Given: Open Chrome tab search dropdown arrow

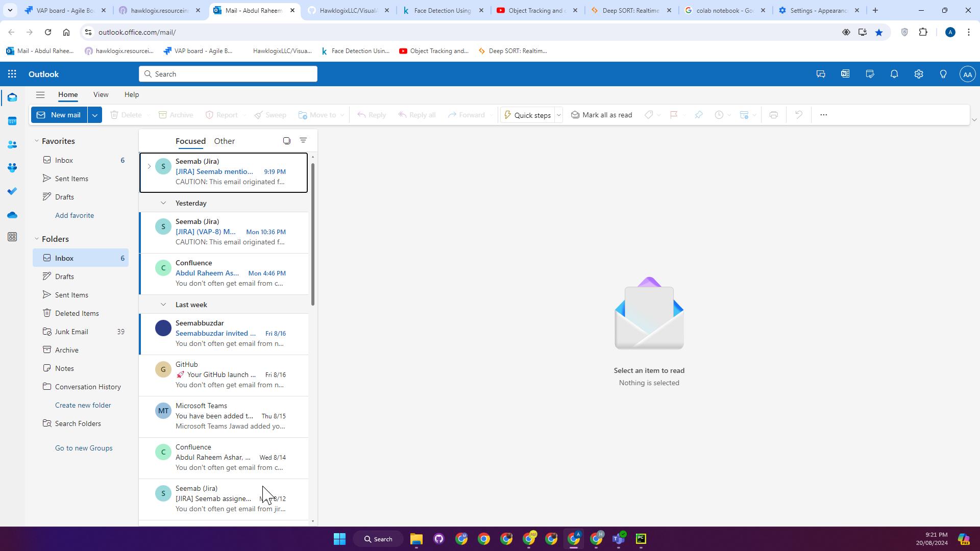Looking at the screenshot, I should 10,10.
